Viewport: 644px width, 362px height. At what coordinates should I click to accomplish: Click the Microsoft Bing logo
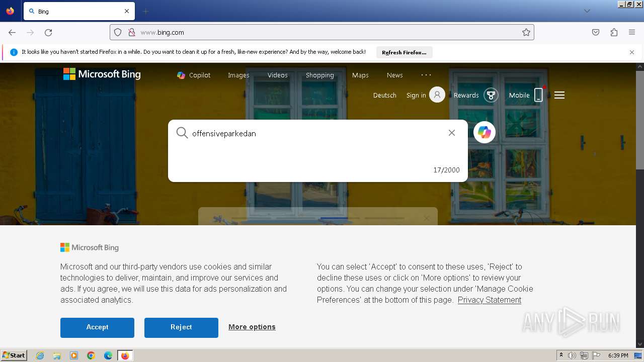(102, 74)
